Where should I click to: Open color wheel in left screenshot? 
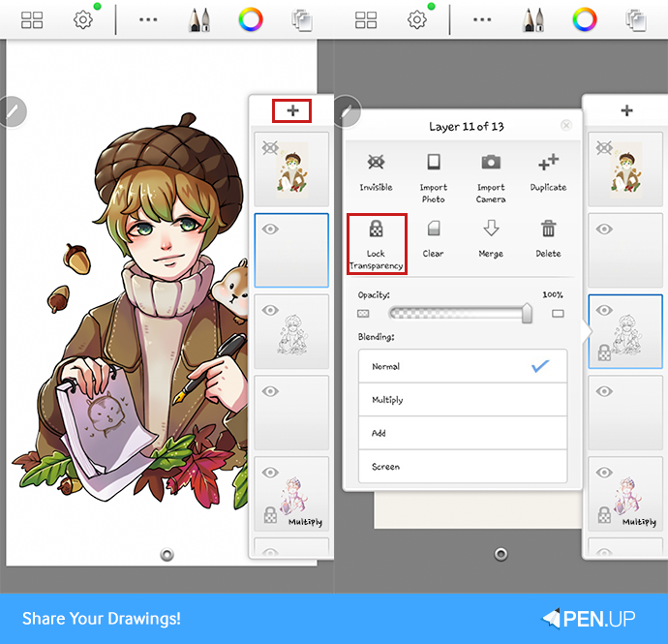coord(251,19)
